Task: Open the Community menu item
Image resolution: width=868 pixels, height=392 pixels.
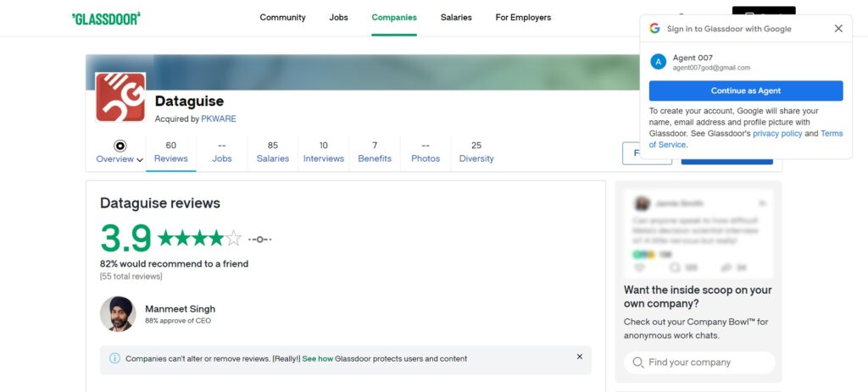Action: 282,17
